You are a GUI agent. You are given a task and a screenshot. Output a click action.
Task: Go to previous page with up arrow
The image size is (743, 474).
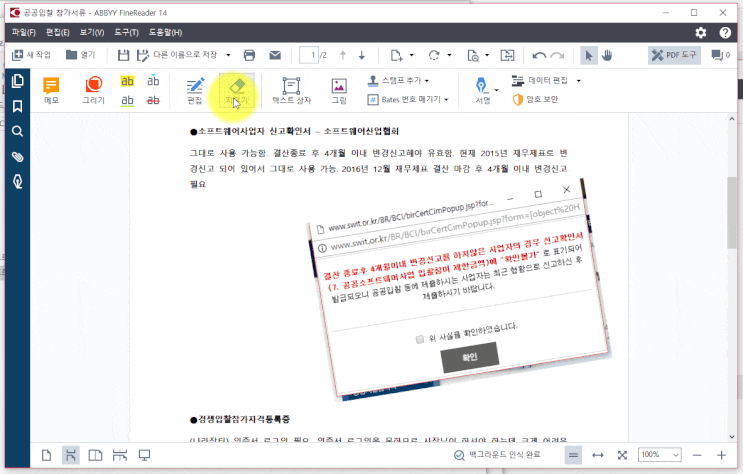tap(343, 55)
